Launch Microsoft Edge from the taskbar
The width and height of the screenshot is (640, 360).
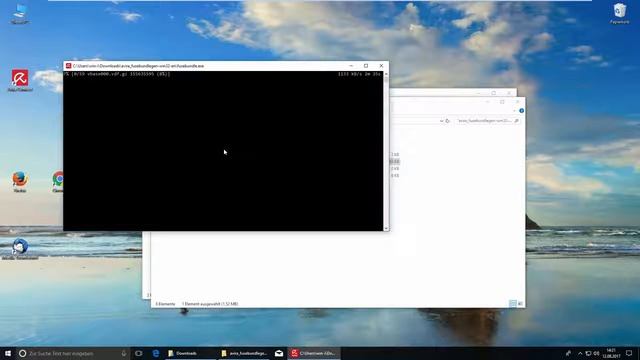coord(156,353)
